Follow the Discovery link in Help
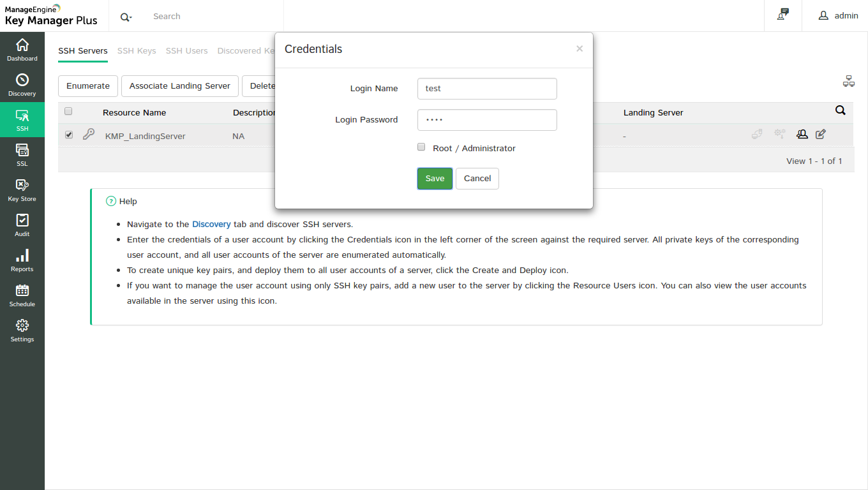868x490 pixels. pyautogui.click(x=211, y=225)
